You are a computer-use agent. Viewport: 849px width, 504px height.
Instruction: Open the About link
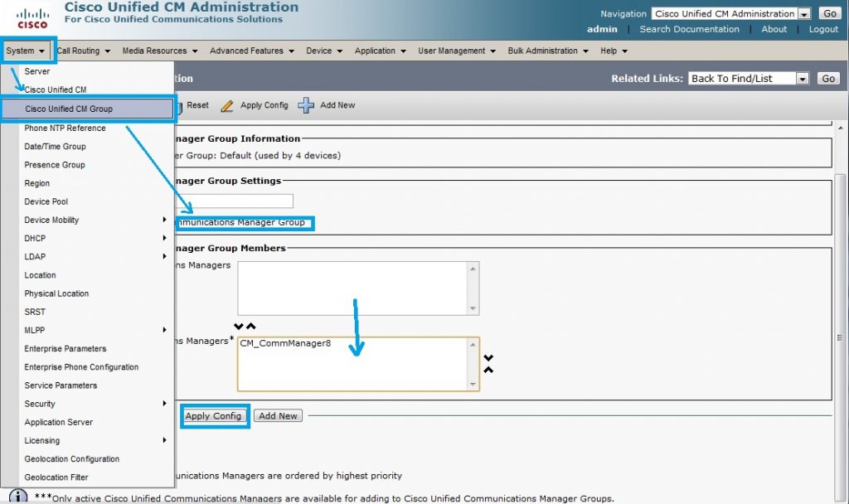click(x=774, y=29)
